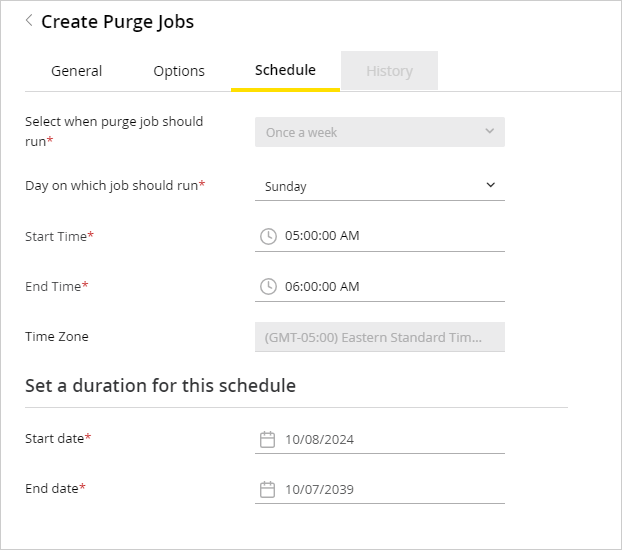622x550 pixels.
Task: Click the 'Set a duration for this schedule' heading
Action: 160,386
